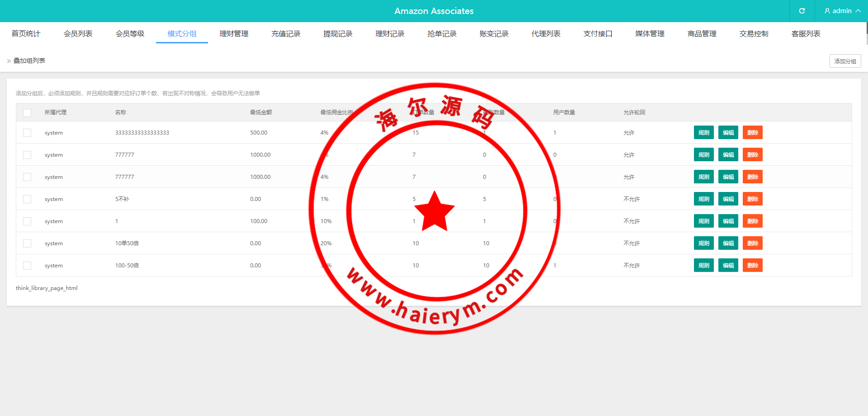
Task: Click 编辑 on the 500.00 amount row
Action: pos(728,133)
